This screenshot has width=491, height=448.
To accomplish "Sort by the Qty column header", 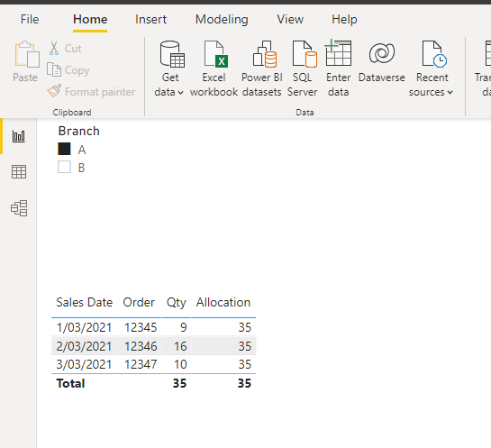I will pos(177,303).
